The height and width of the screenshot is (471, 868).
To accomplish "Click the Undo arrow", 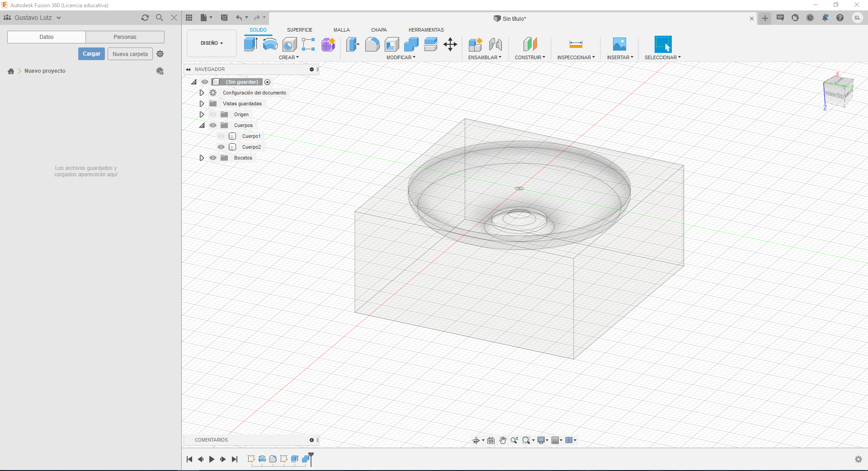I will point(239,18).
